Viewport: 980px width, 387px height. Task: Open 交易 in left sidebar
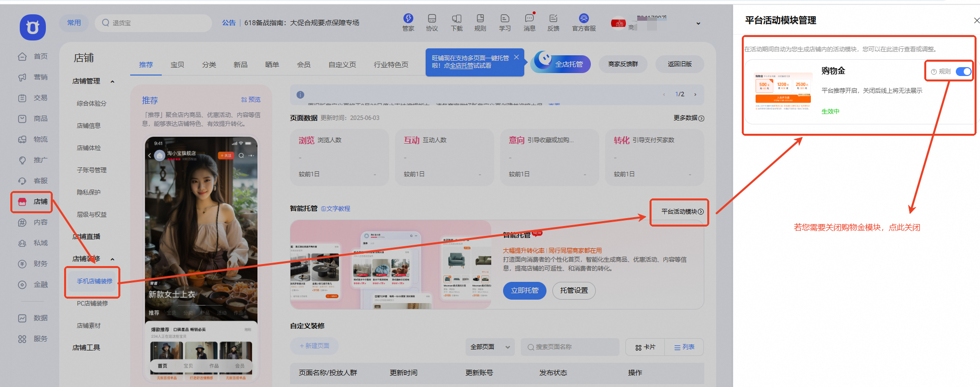click(x=33, y=98)
